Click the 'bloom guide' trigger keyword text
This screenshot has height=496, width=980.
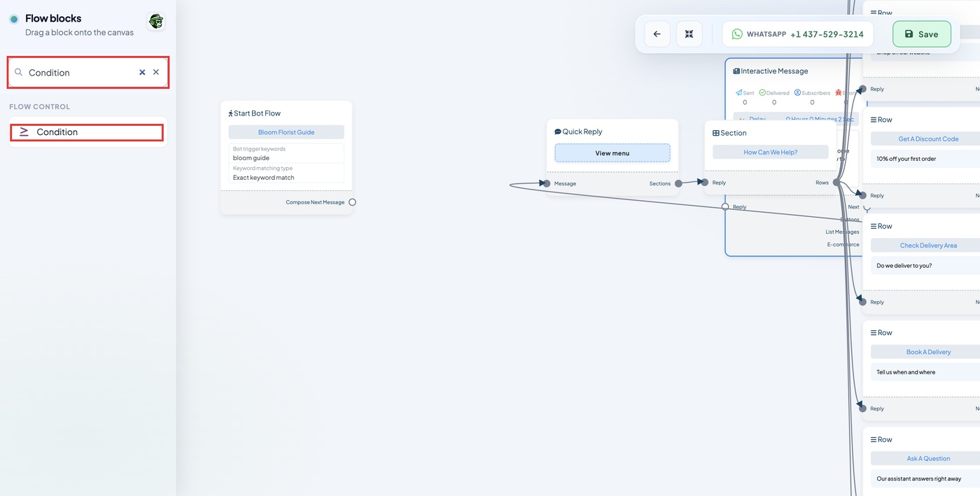[251, 158]
